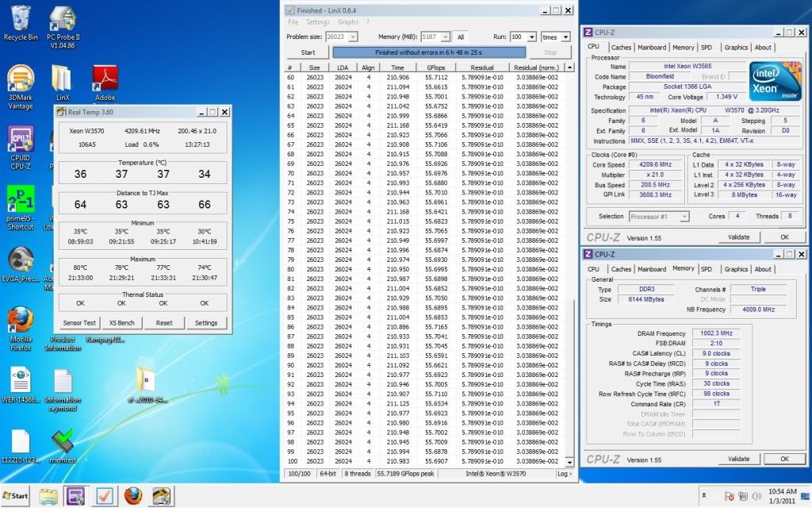The width and height of the screenshot is (812, 508).
Task: Open the File menu in LinX
Action: [293, 22]
